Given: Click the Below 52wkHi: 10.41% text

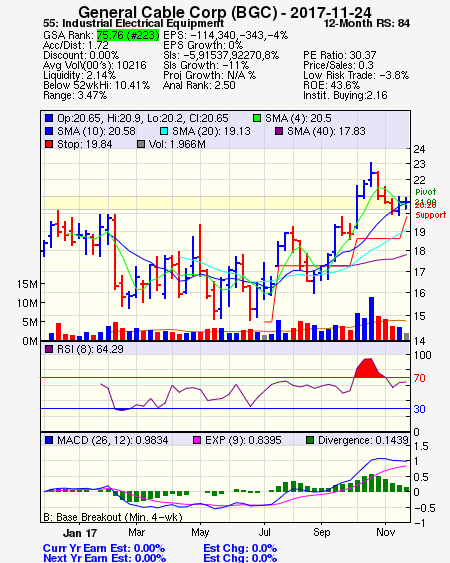Looking at the screenshot, I should [x=96, y=85].
